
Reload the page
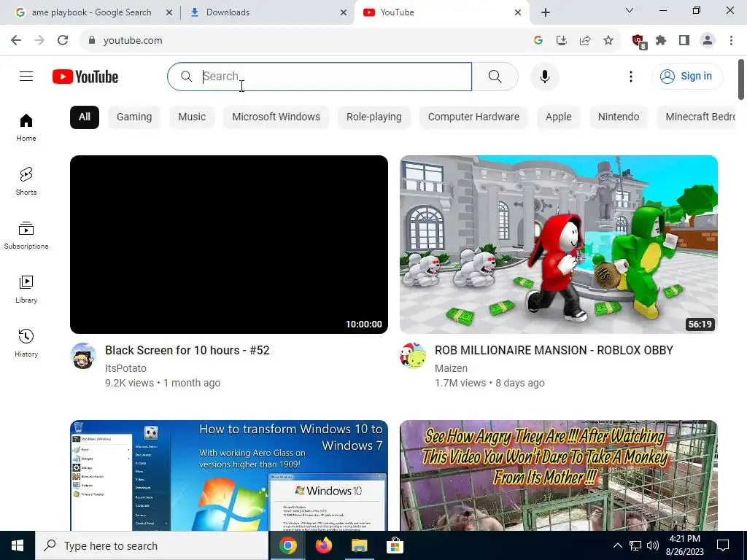pyautogui.click(x=63, y=40)
